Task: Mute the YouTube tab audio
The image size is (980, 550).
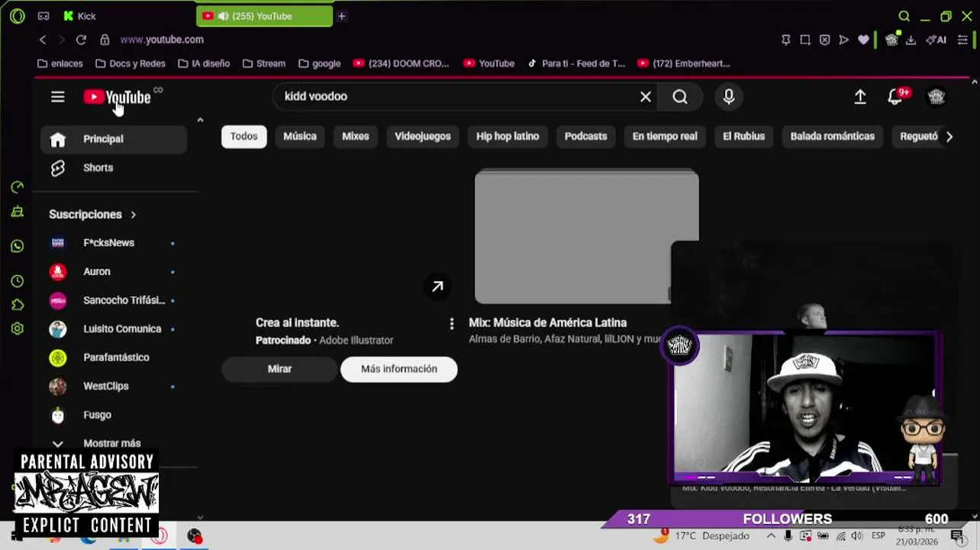Action: [223, 16]
